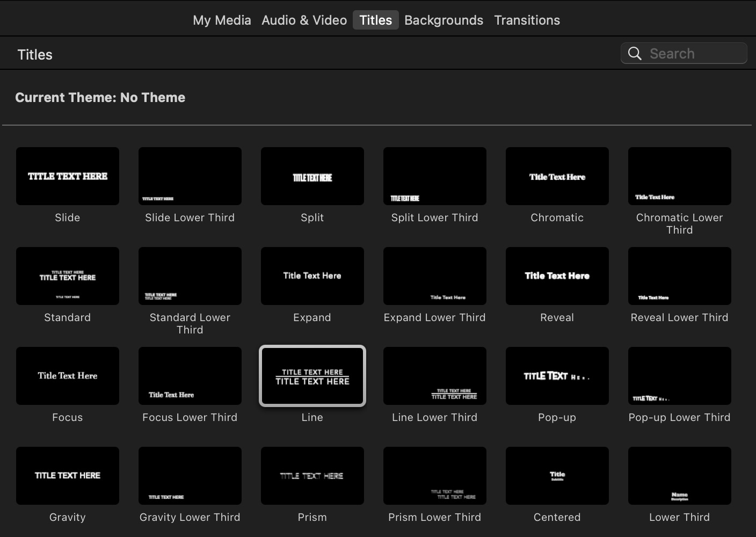
Task: Click the highlighted Line title
Action: click(x=312, y=376)
